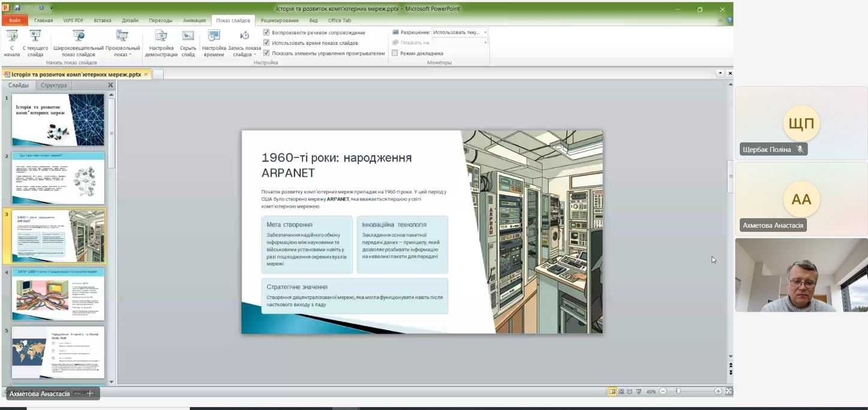The height and width of the screenshot is (410, 868).
Task: Switch to slide sorter view in status bar
Action: coord(621,391)
